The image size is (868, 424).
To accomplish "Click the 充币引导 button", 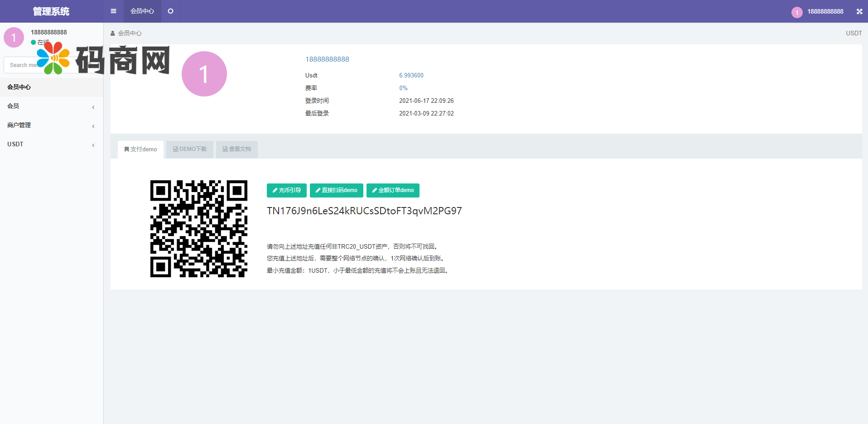I will pos(286,190).
